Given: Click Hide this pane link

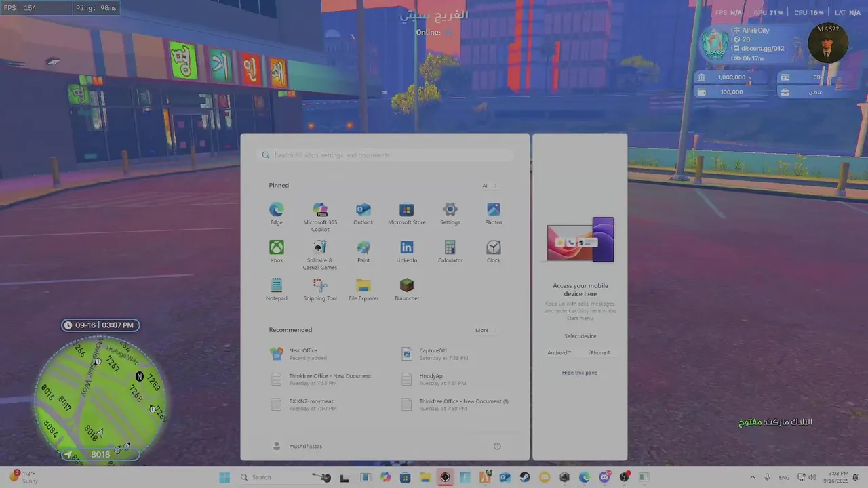Looking at the screenshot, I should pyautogui.click(x=580, y=373).
